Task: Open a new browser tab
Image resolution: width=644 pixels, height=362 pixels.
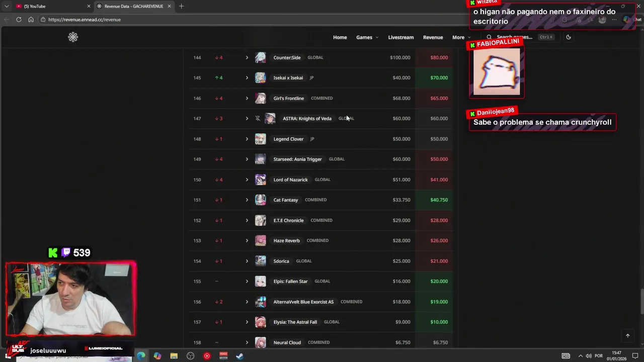Action: point(181,6)
